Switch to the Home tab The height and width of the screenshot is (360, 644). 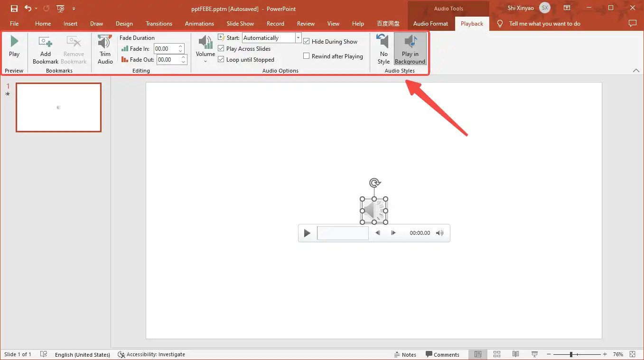click(43, 24)
